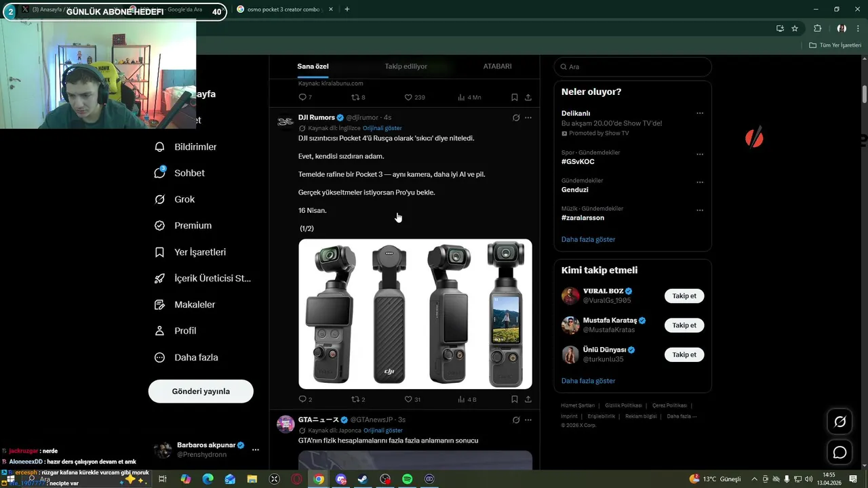868x488 pixels.
Task: Open floating Grok button at bottom right
Action: point(840,422)
